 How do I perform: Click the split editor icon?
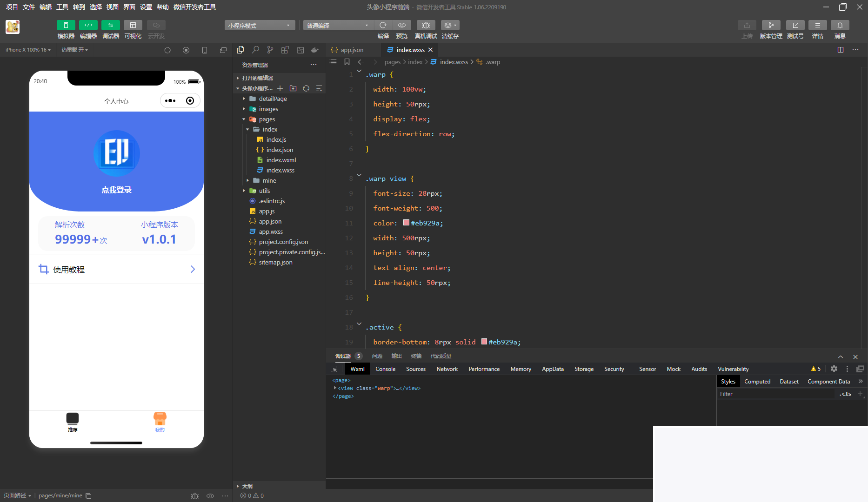[x=841, y=50]
